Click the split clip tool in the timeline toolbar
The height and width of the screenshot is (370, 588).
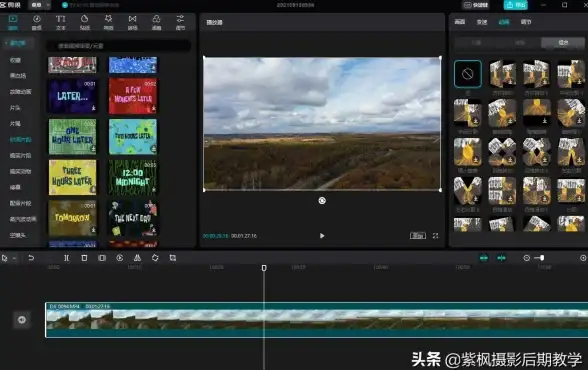pyautogui.click(x=66, y=258)
